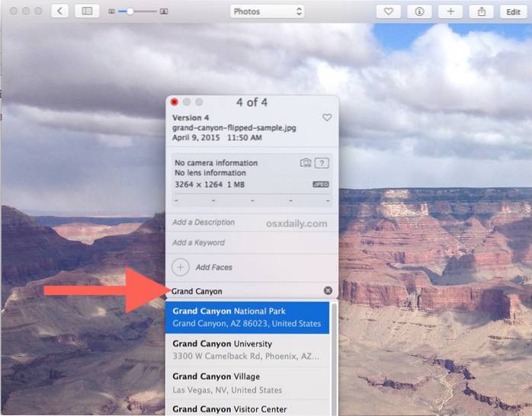Click the grand-canyon-flipped-sample.jpg filename

(x=234, y=128)
